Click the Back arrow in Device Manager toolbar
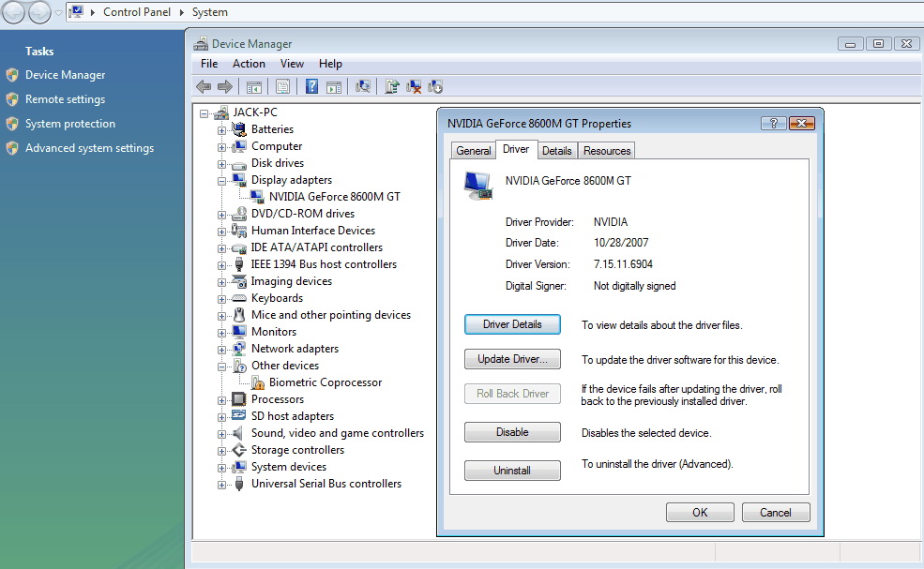924x569 pixels. point(204,87)
